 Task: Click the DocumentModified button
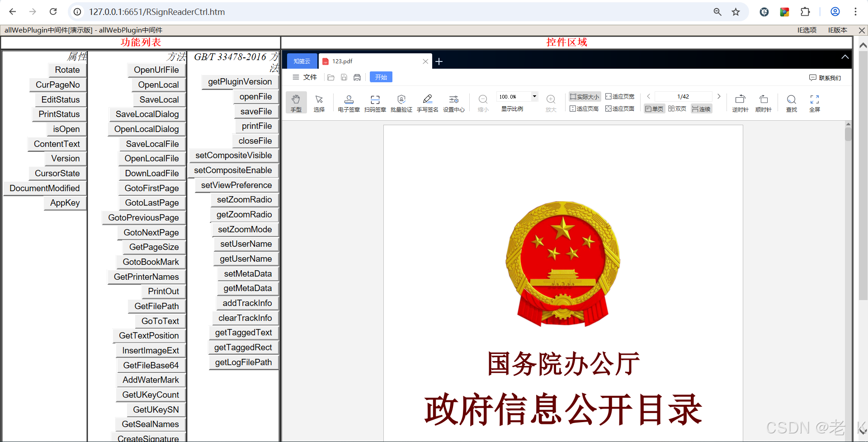click(x=45, y=188)
